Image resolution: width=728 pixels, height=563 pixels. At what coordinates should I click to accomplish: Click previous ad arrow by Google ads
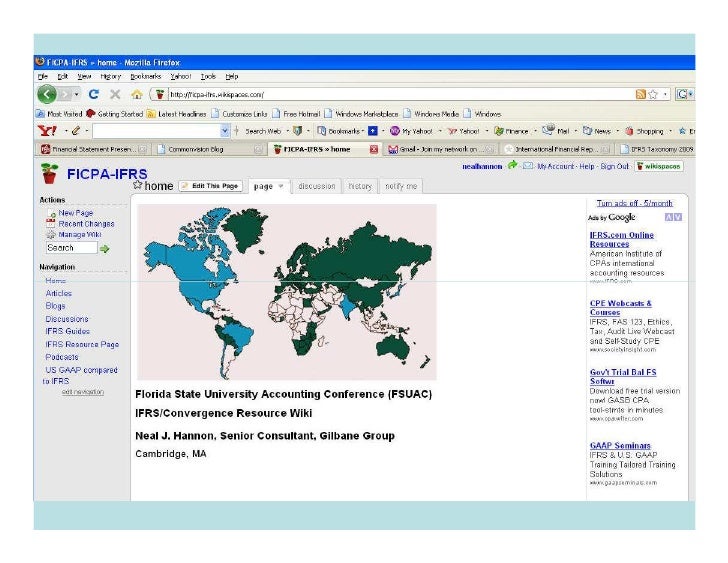tap(669, 217)
